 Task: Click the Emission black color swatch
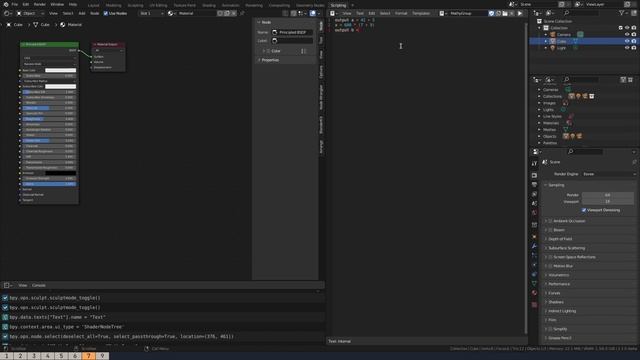(60, 173)
